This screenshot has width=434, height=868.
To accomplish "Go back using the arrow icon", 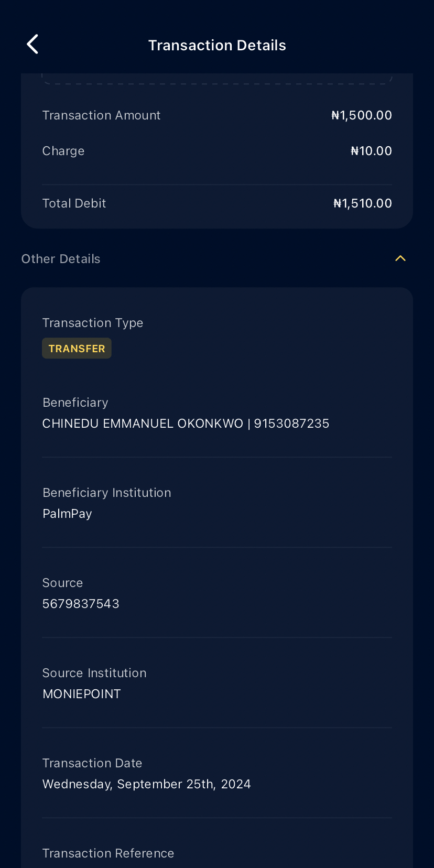I will 32,45.
